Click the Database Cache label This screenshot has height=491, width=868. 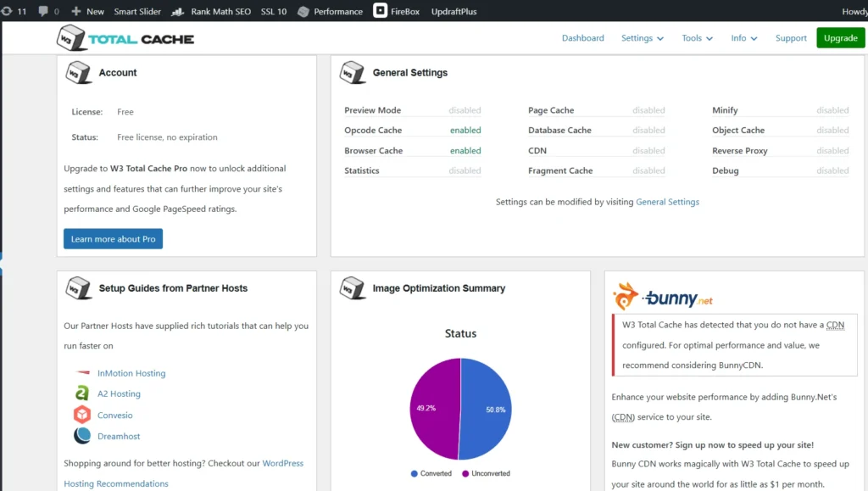click(x=559, y=130)
